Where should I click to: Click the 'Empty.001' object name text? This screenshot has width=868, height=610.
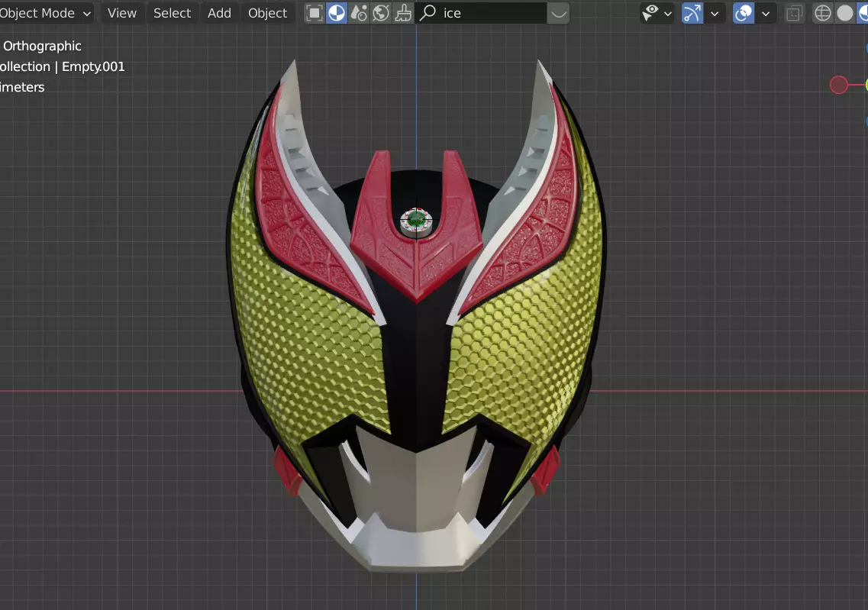click(93, 66)
